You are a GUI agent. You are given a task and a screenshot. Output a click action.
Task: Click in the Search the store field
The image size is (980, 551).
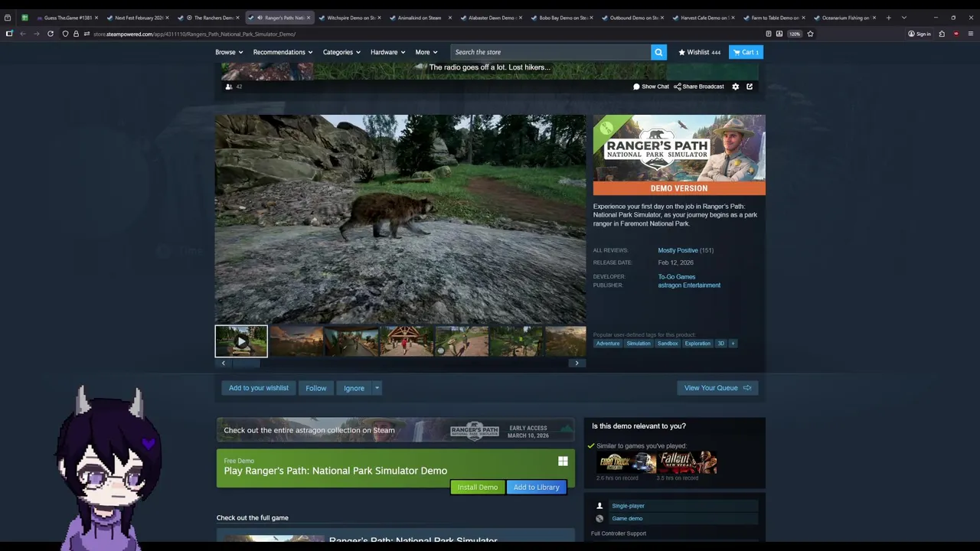(550, 52)
